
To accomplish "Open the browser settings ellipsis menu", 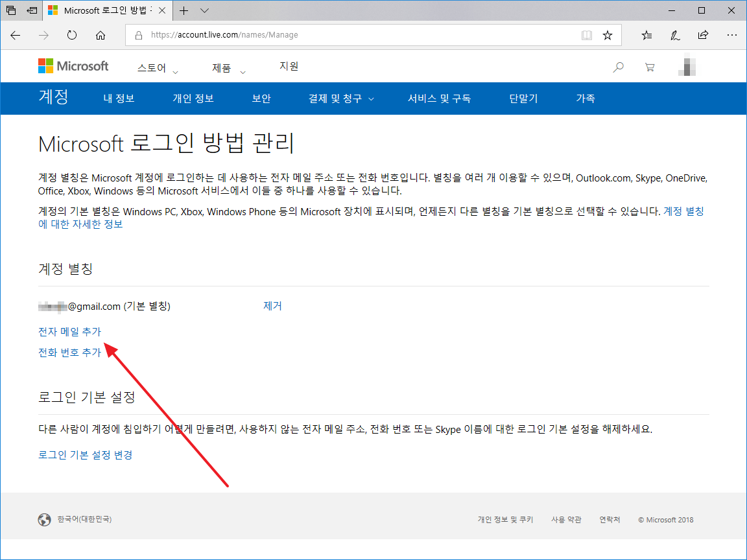I will pos(731,35).
